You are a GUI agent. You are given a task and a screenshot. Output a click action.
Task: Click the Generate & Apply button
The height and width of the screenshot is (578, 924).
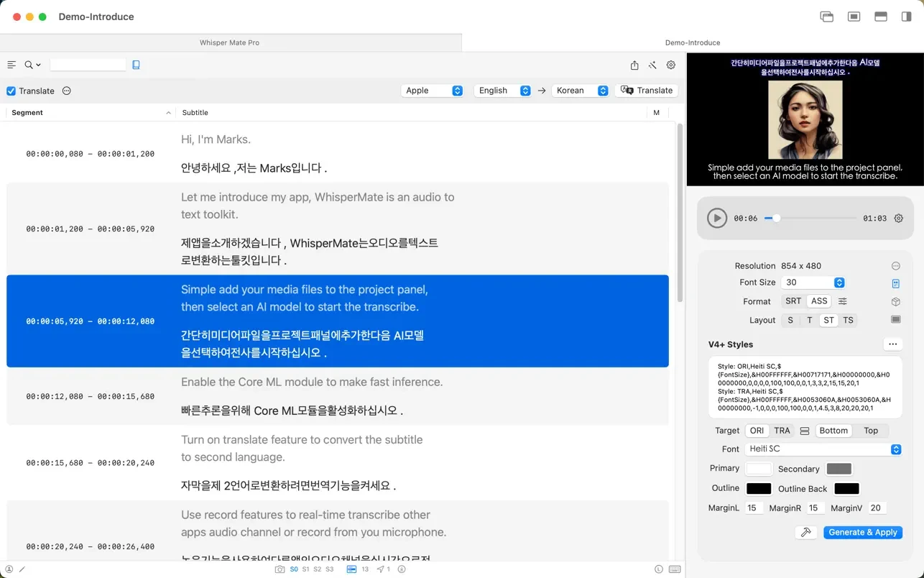point(862,532)
